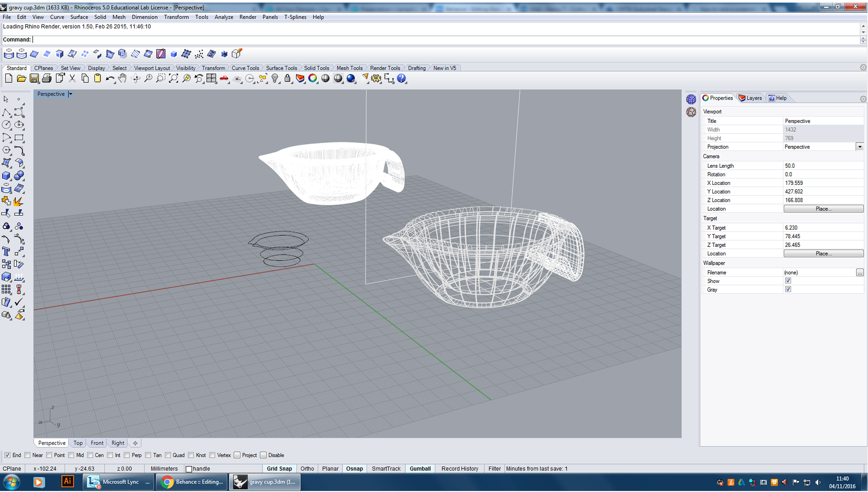
Task: Open the Curve menu
Action: click(x=57, y=17)
